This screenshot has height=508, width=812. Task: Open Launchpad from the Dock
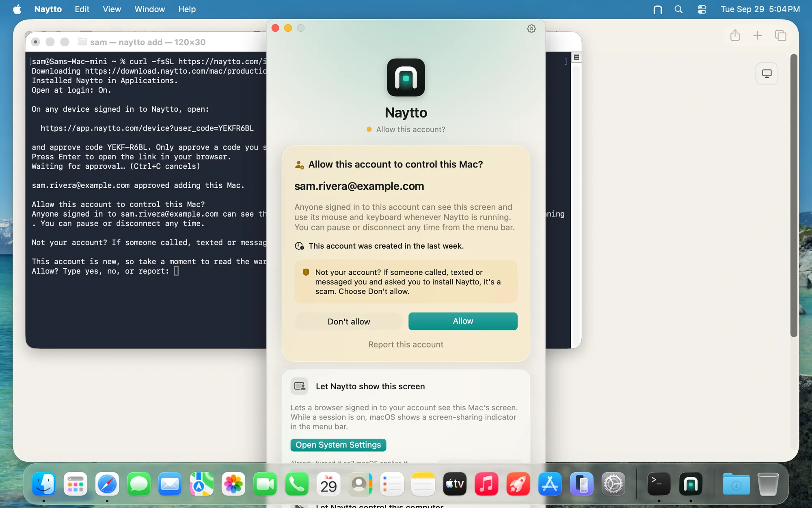tap(76, 484)
